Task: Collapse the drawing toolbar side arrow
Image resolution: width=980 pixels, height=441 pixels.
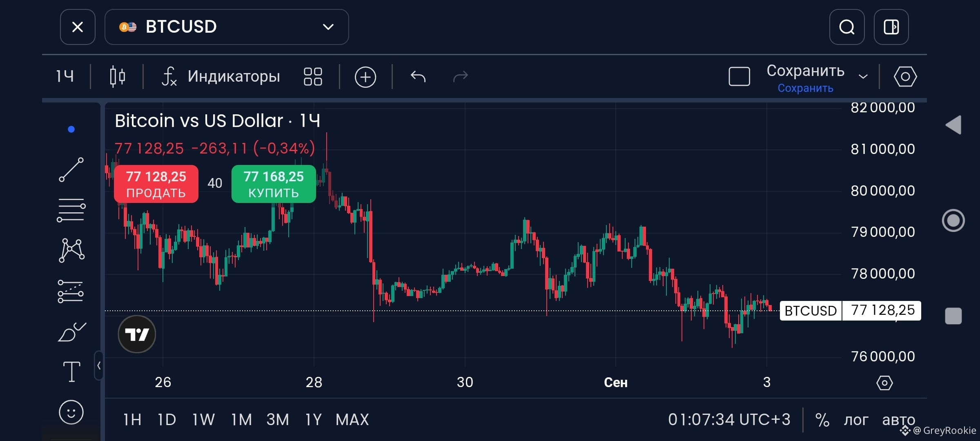Action: pyautogui.click(x=98, y=365)
